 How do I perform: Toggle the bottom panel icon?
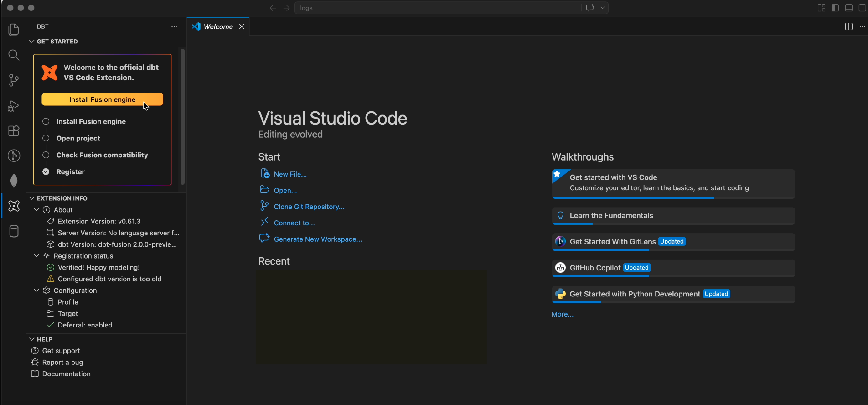pos(849,8)
